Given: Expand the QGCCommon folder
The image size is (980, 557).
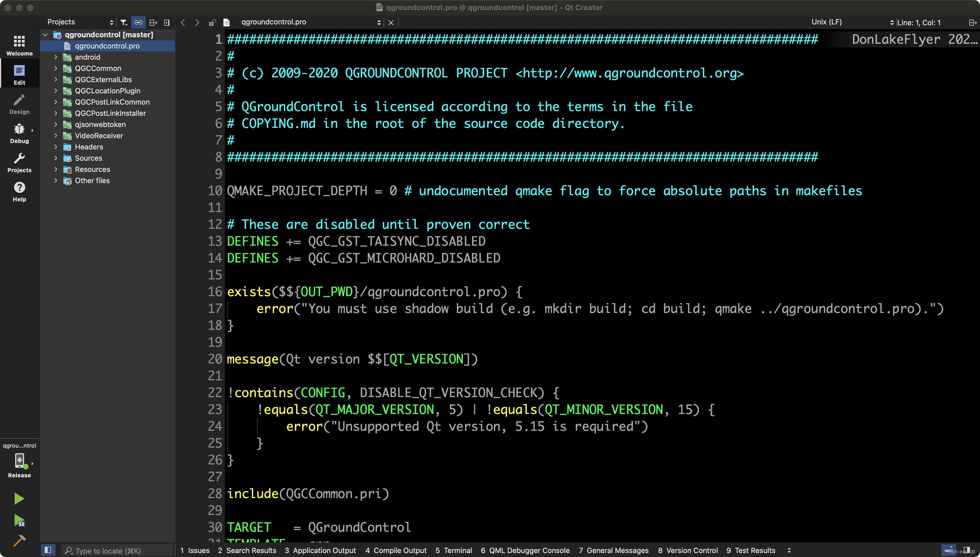Looking at the screenshot, I should [56, 68].
